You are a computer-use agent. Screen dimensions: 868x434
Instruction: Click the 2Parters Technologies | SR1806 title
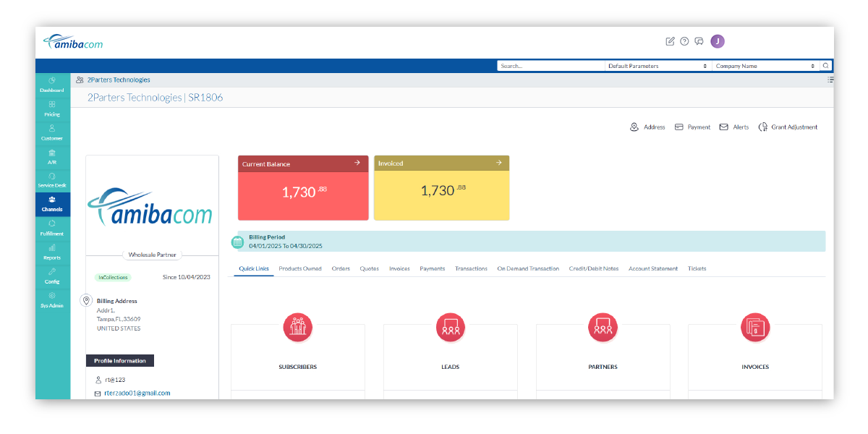click(x=156, y=98)
